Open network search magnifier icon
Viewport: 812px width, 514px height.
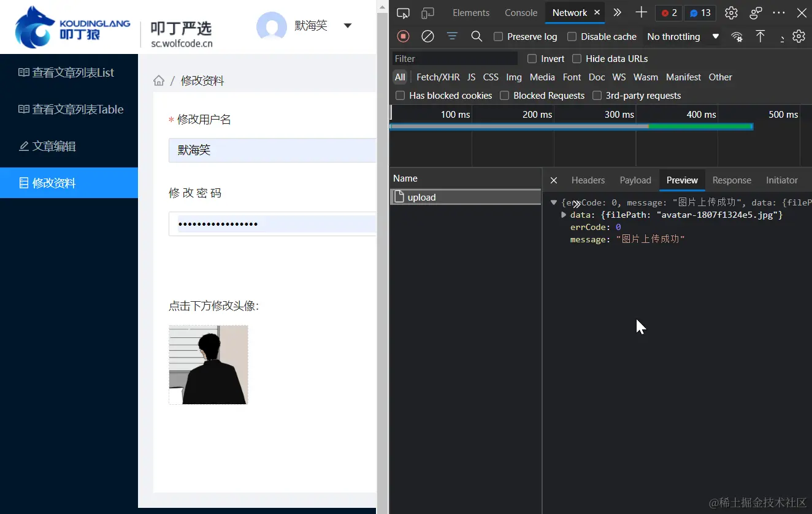tap(477, 36)
